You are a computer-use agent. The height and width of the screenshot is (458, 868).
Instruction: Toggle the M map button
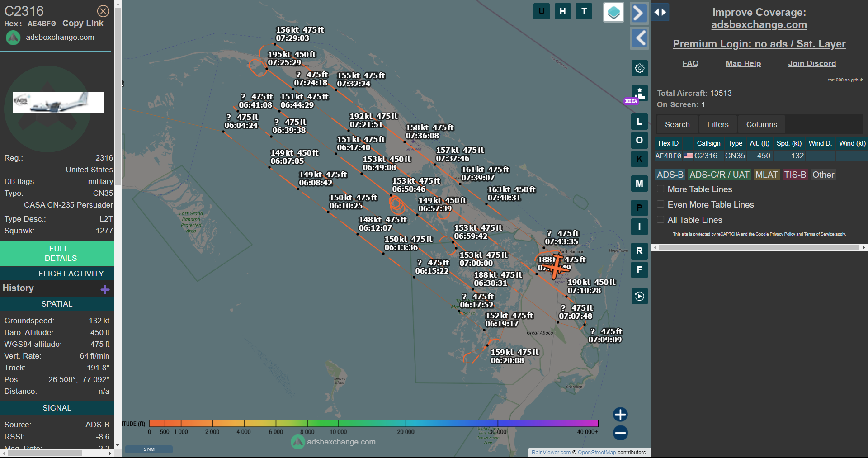(639, 184)
